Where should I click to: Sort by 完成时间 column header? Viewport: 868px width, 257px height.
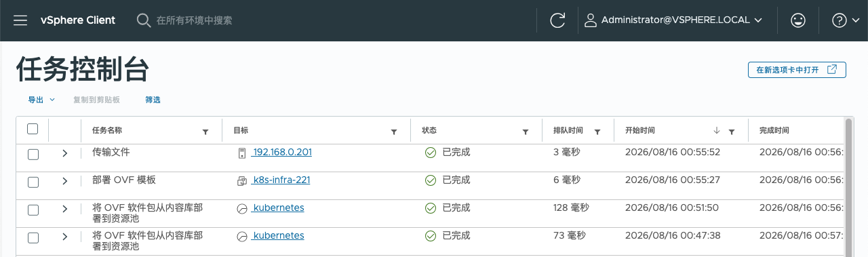[x=774, y=130]
